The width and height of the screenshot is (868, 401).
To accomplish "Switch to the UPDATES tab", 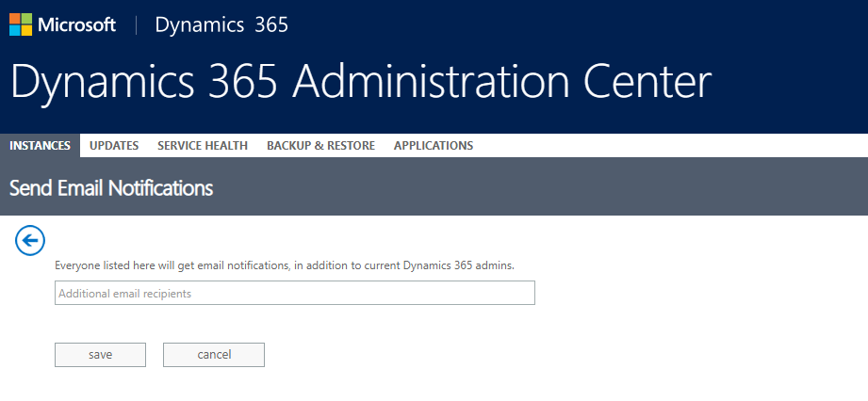I will (x=114, y=146).
